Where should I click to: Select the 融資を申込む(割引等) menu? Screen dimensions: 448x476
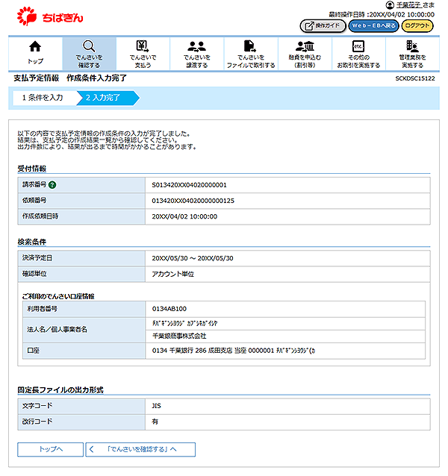tap(305, 54)
